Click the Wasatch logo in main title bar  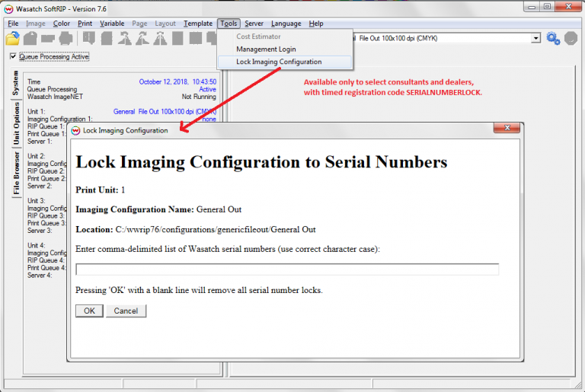(x=8, y=8)
